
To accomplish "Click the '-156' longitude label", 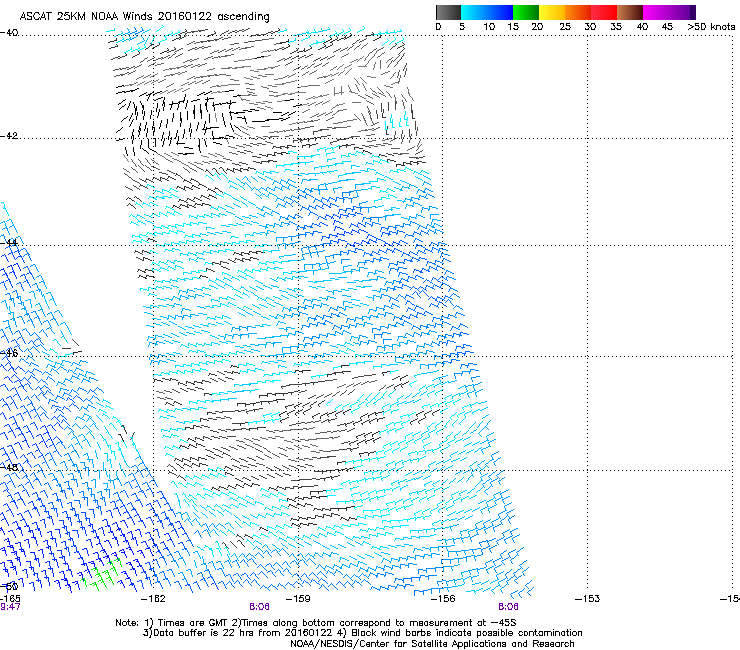I will 443,599.
